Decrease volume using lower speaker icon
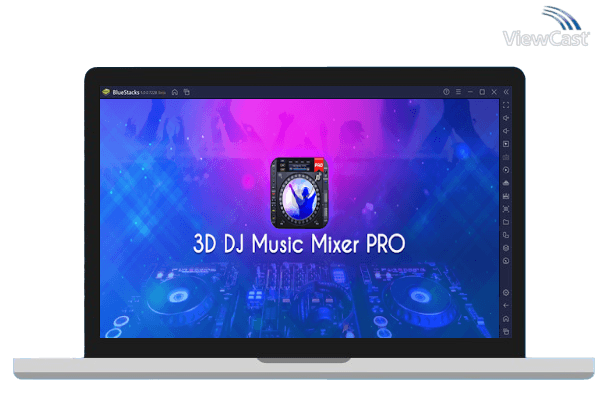 506,131
